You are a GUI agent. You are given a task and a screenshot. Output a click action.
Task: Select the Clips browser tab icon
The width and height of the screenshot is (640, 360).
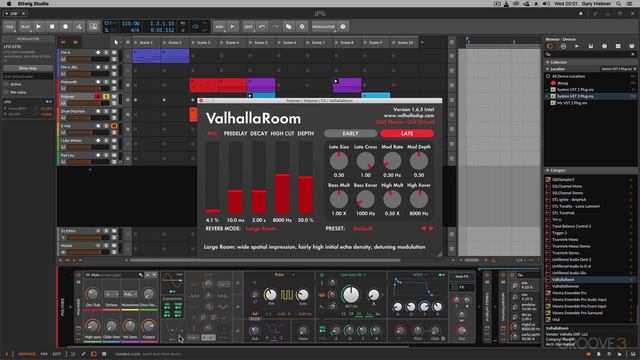[x=618, y=46]
